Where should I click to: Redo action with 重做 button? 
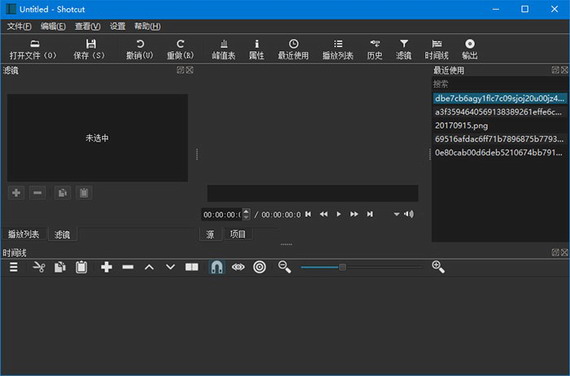point(180,49)
